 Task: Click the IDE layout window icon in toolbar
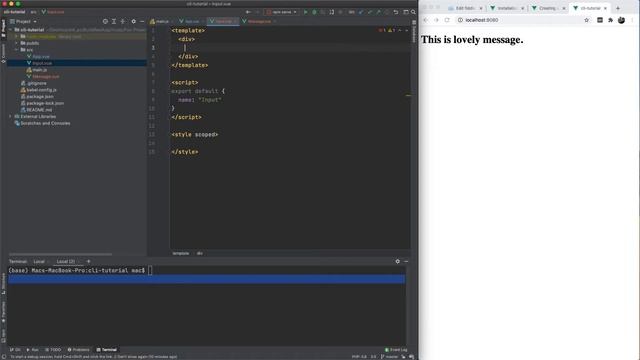[x=406, y=12]
